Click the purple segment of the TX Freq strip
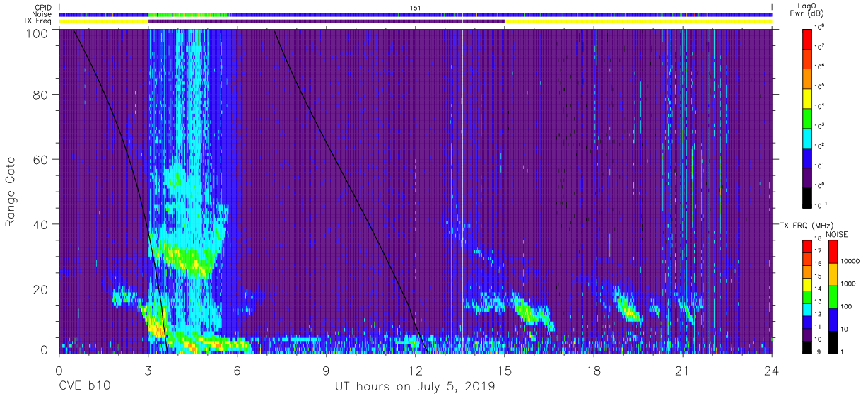This screenshot has width=868, height=401. [x=326, y=21]
